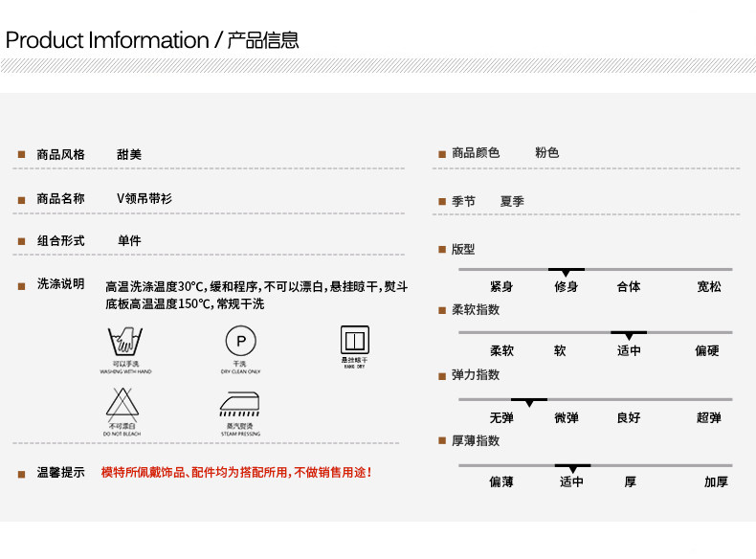The width and height of the screenshot is (756, 559).
Task: Click the 柔软指数 softness slider marker
Action: point(629,335)
